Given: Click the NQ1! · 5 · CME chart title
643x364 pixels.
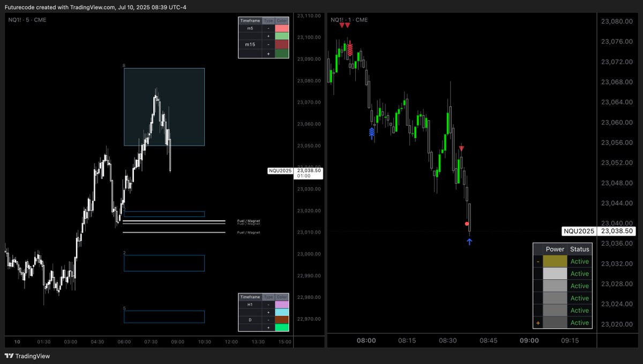Looking at the screenshot, I should point(27,20).
